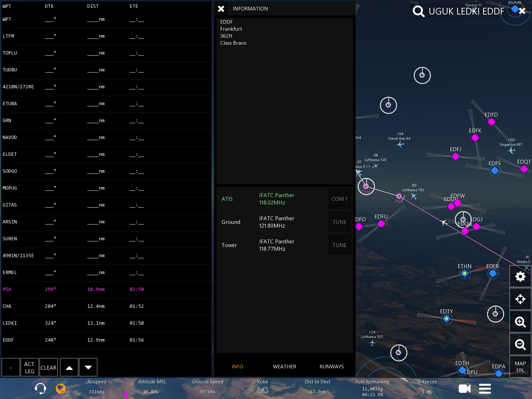Screen dimensions: 532x399
Task: Select COM 1 for ATIS frequency
Action: [x=339, y=199]
